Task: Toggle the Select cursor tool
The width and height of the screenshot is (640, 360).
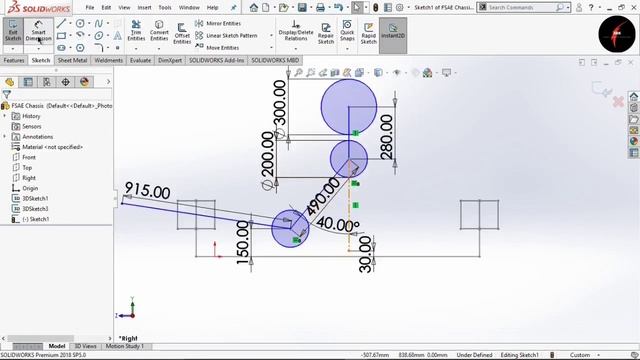Action: 357,7
